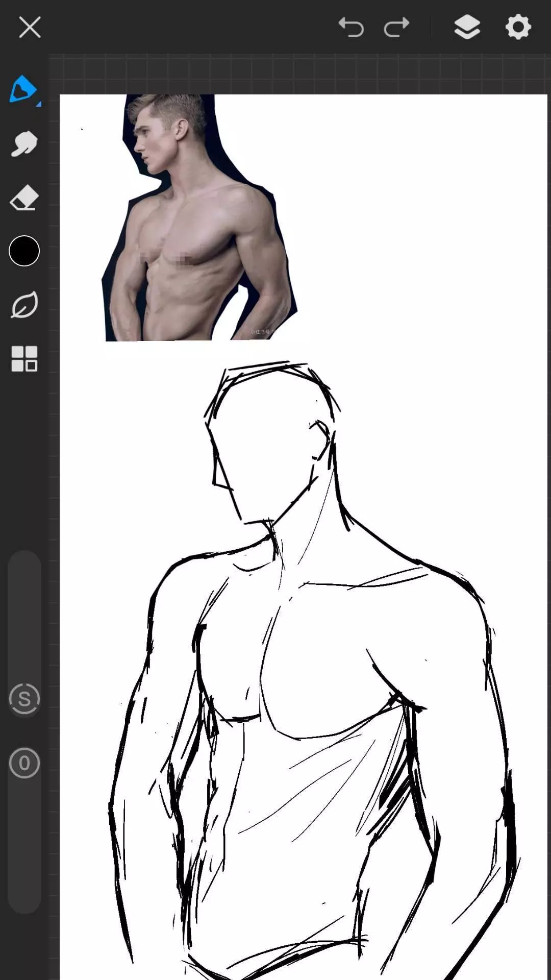The width and height of the screenshot is (551, 980).
Task: Select the smudge blend tool
Action: [x=24, y=144]
